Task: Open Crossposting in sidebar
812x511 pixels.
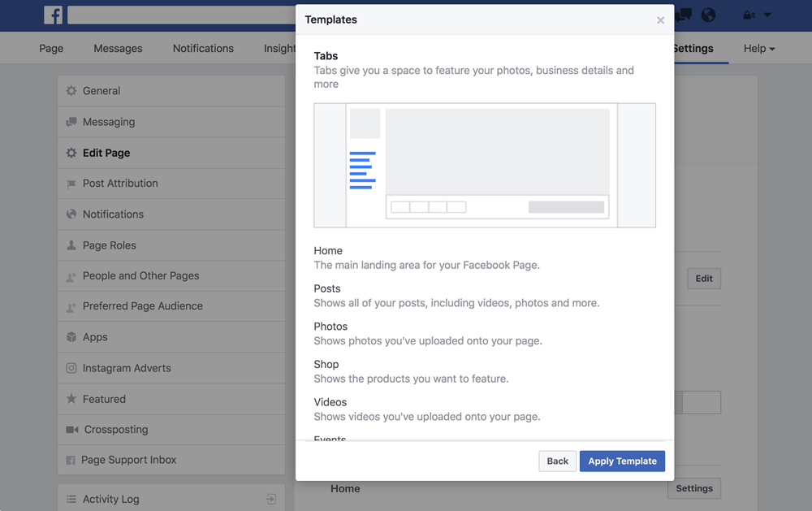Action: [171, 430]
